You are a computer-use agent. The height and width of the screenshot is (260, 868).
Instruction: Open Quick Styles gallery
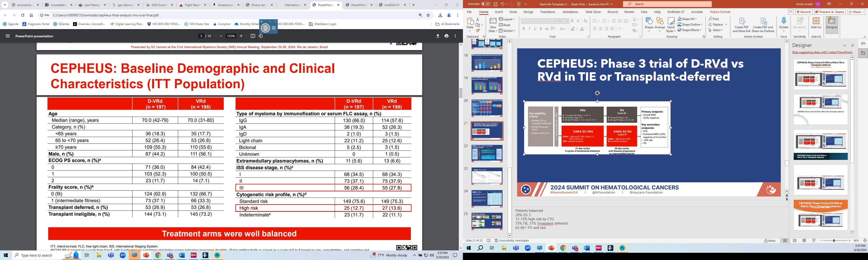tap(671, 25)
